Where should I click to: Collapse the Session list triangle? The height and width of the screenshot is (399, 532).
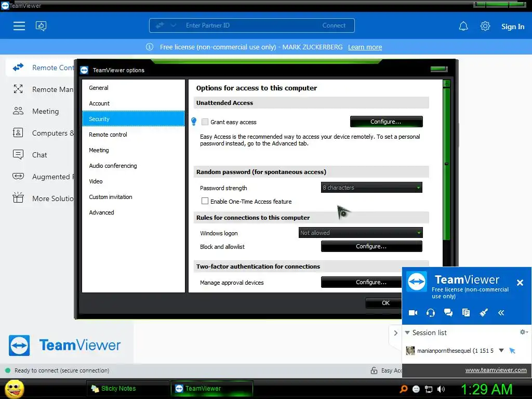coord(407,332)
